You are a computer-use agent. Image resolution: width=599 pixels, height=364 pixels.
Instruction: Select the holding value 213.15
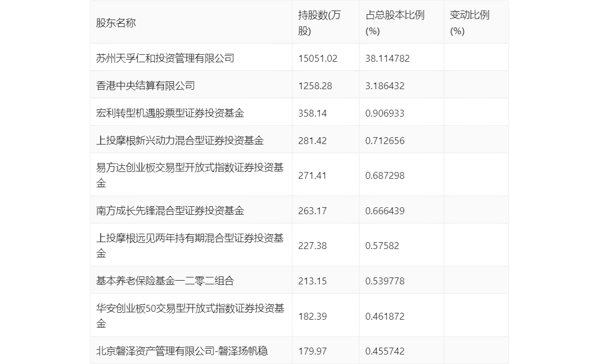tap(313, 281)
